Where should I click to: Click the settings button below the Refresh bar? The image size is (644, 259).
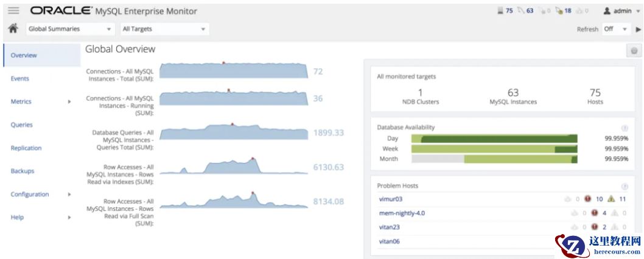(634, 52)
